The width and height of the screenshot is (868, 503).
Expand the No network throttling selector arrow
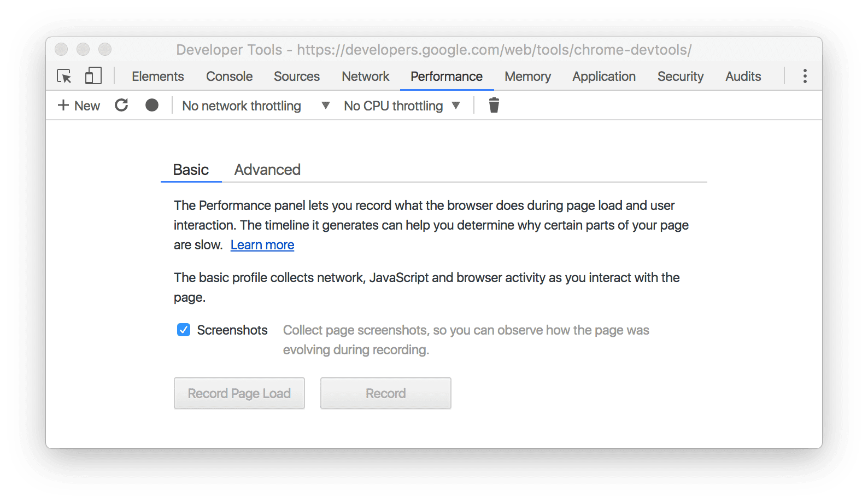pos(325,105)
